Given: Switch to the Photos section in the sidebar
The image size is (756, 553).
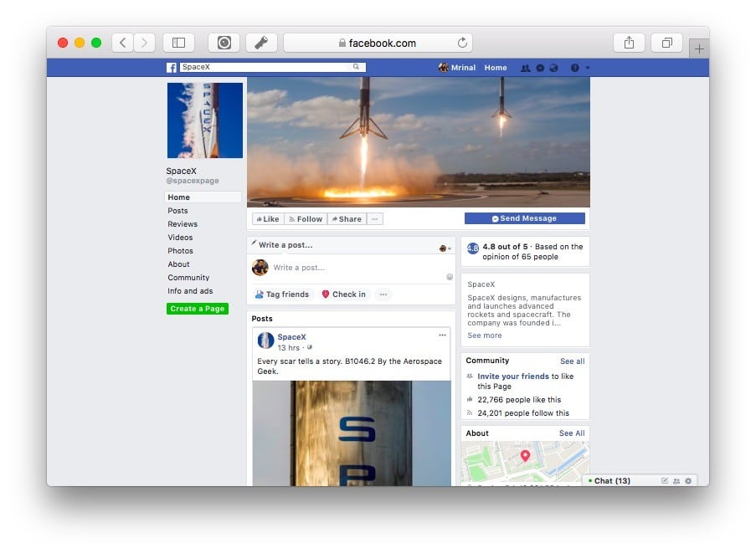Looking at the screenshot, I should point(180,250).
